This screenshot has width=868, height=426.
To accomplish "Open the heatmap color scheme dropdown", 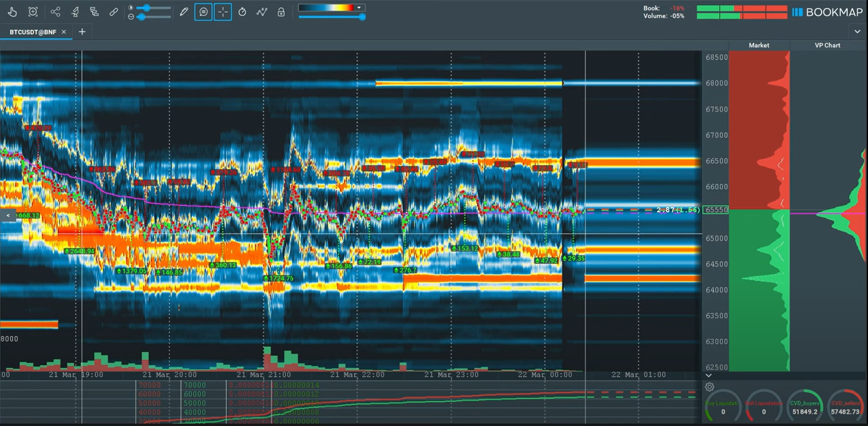I will tap(359, 8).
